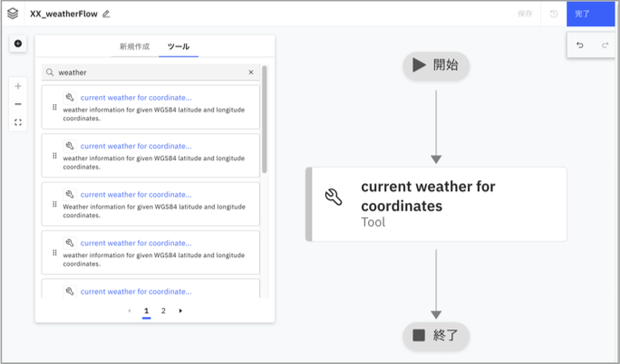Select the ツール tab
The image size is (620, 364).
tap(179, 46)
